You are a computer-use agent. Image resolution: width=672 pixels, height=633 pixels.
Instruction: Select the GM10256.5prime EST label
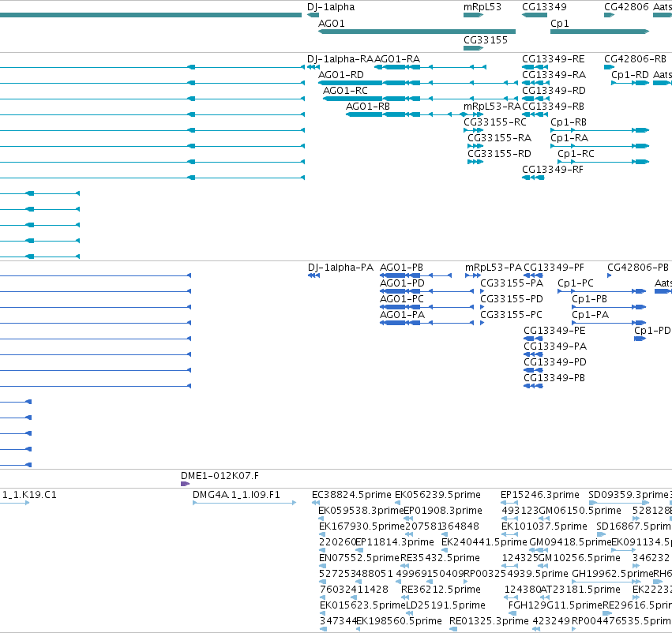coord(579,558)
